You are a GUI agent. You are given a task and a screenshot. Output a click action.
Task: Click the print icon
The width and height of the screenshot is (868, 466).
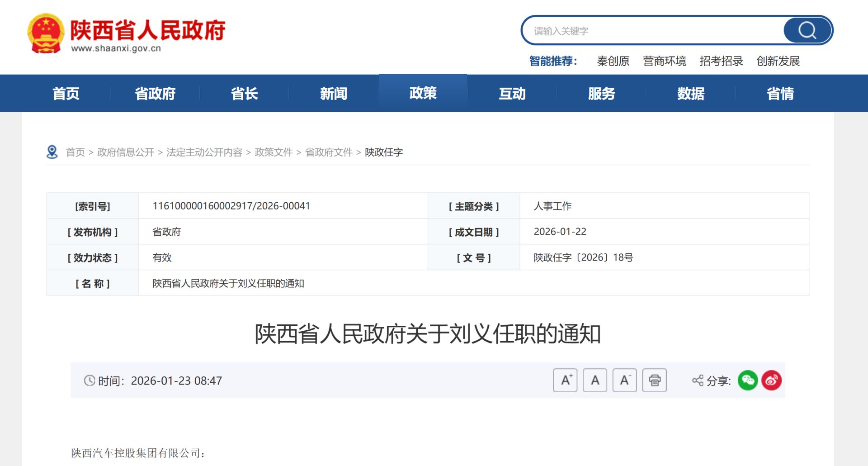[654, 380]
